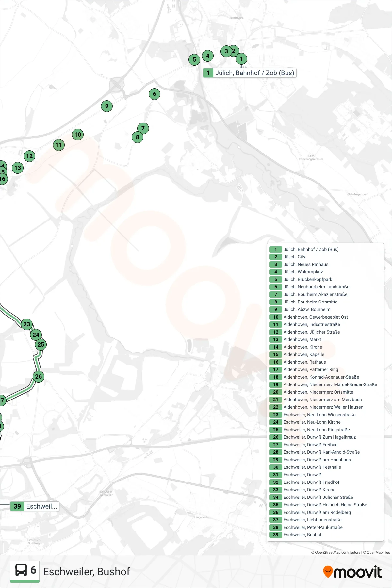Click stop marker 3 on the map
The height and width of the screenshot is (588, 392).
(226, 51)
